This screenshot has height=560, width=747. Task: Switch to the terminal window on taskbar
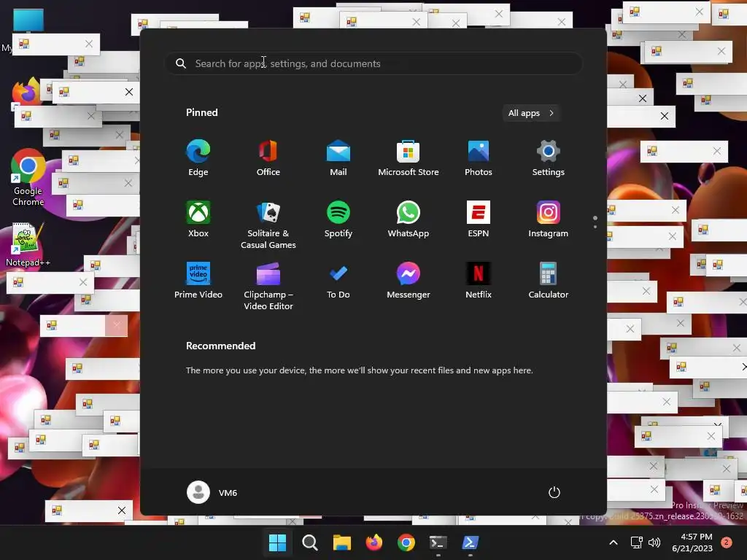438,542
